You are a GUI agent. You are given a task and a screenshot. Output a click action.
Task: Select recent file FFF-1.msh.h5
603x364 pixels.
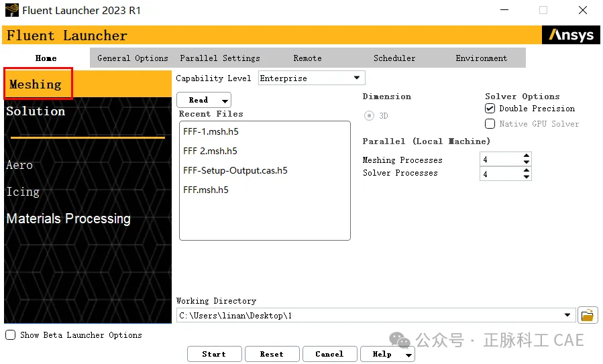tap(211, 131)
